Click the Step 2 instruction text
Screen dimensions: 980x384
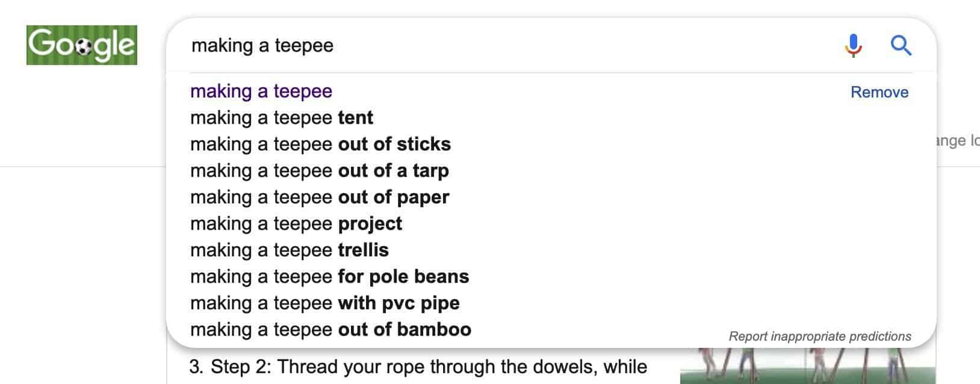pos(415,365)
